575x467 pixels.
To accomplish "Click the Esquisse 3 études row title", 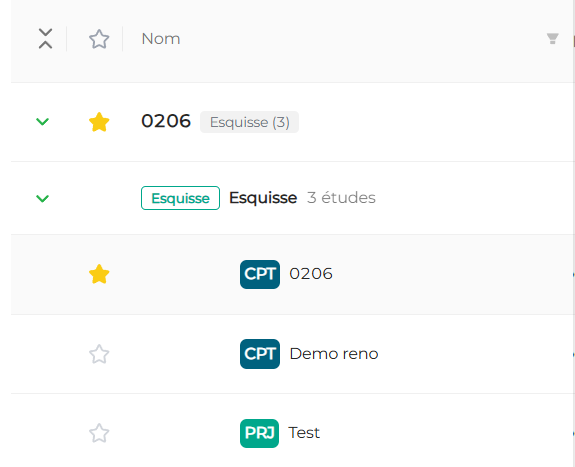I will (302, 198).
